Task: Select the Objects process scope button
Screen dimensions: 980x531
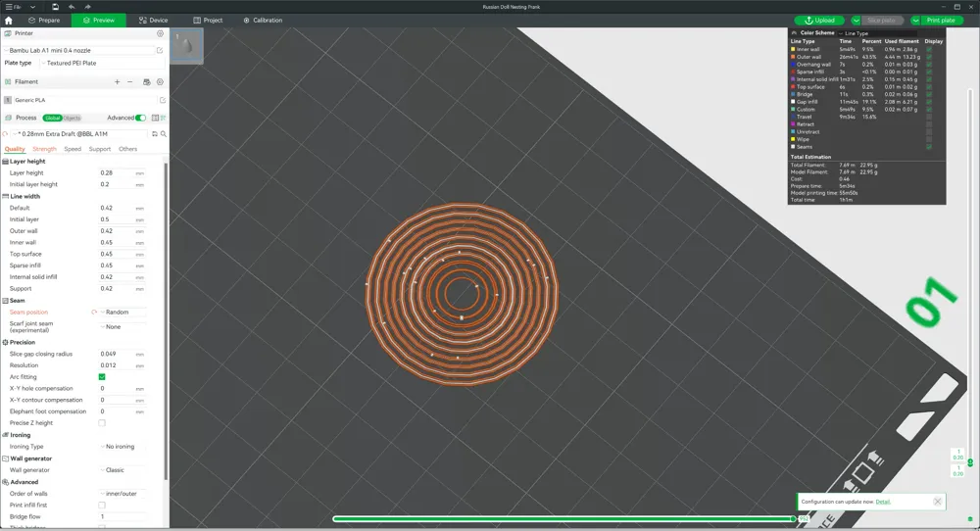Action: point(72,118)
